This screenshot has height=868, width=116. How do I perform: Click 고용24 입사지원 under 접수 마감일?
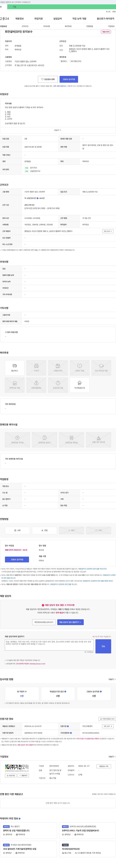(17, 560)
